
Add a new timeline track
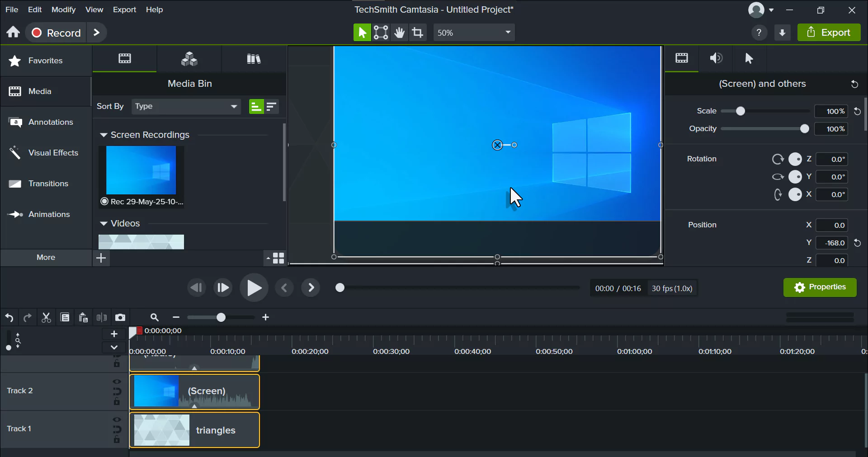click(x=114, y=334)
